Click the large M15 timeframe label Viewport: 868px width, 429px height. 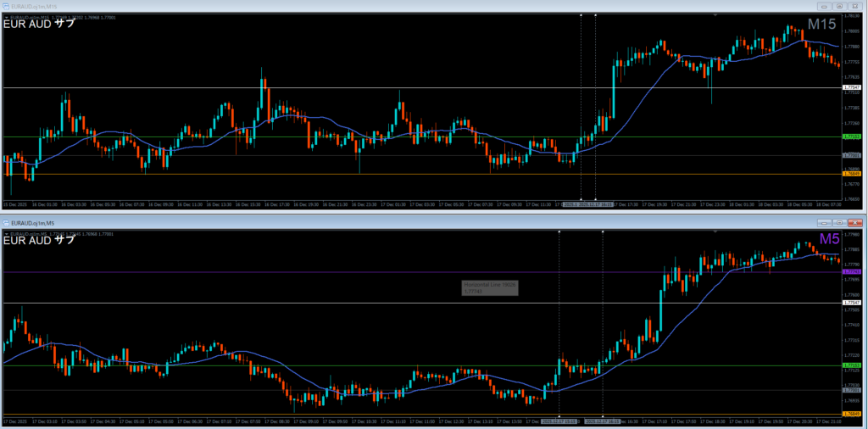point(822,25)
